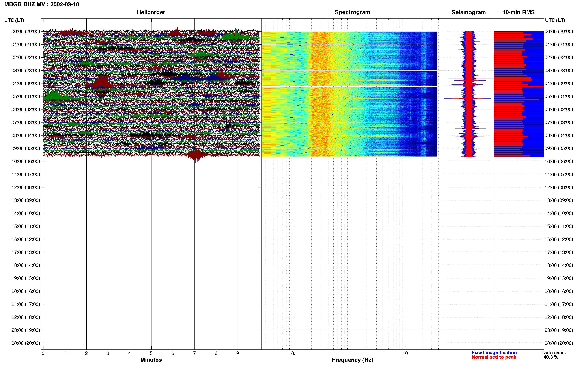Click the left '06:00 (02:00)' time label

click(26, 109)
